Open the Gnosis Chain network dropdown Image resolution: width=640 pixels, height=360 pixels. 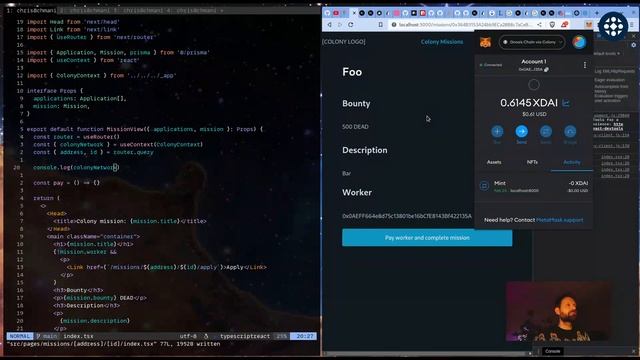(x=532, y=42)
